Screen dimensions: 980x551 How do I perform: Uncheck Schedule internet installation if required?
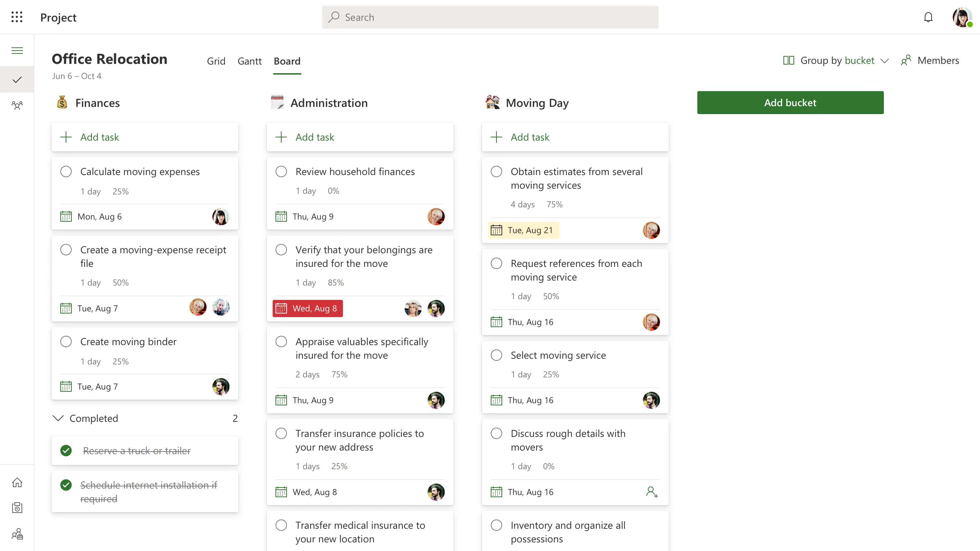point(66,485)
